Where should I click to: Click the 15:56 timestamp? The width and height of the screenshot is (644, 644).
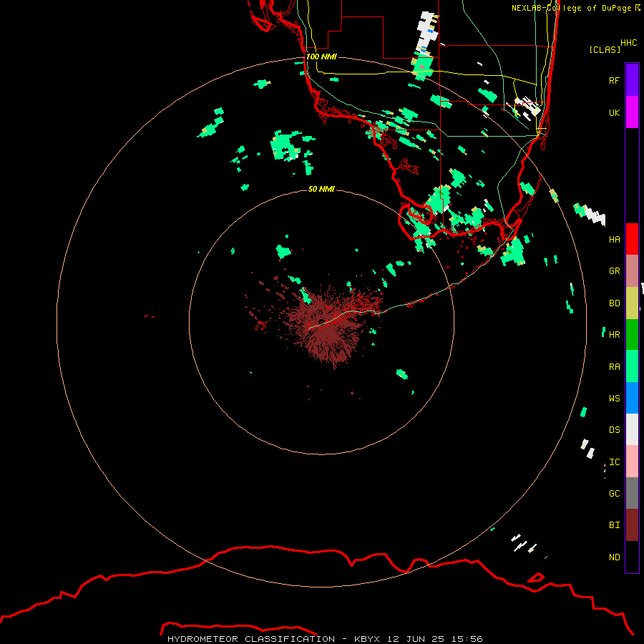click(x=467, y=639)
